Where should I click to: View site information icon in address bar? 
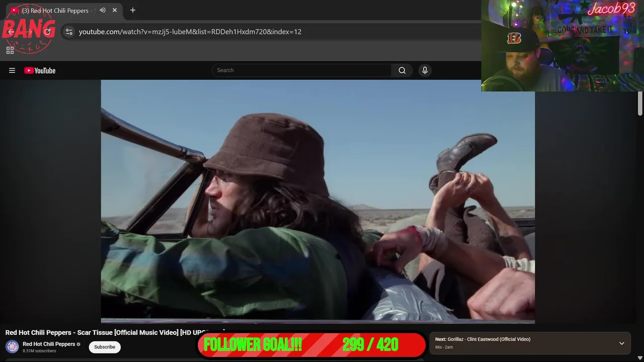pyautogui.click(x=69, y=32)
